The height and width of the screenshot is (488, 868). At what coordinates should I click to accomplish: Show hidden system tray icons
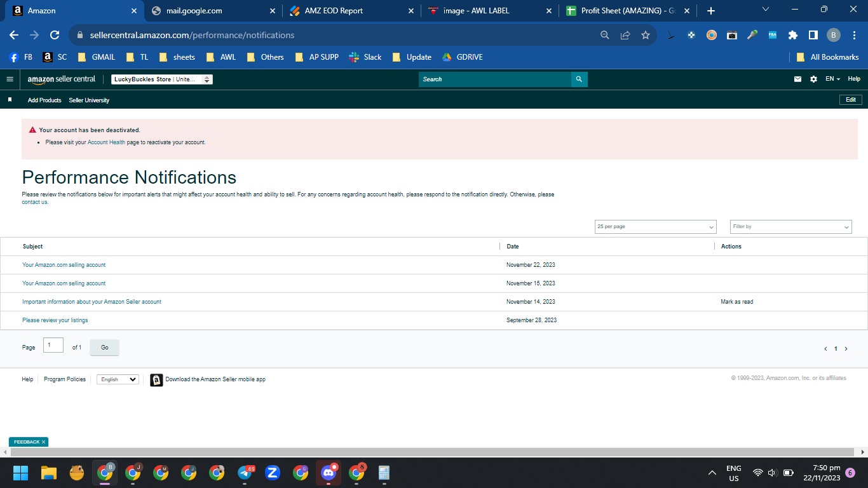pyautogui.click(x=713, y=473)
